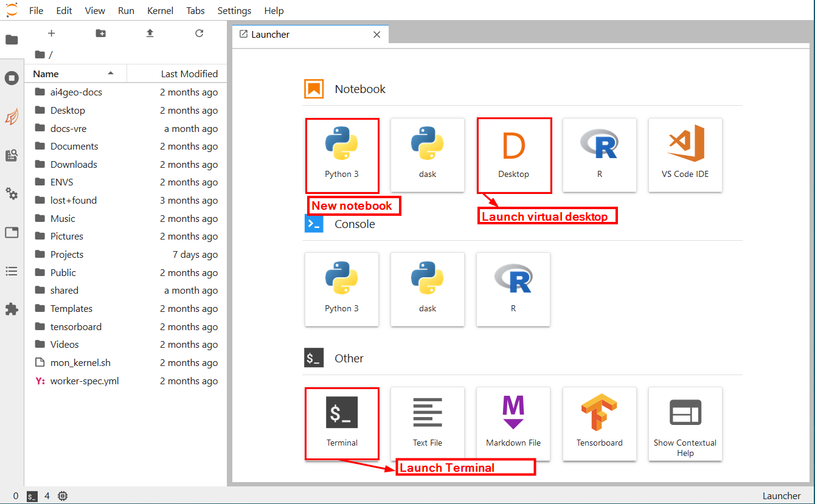Select the ENVS folder

126,182
